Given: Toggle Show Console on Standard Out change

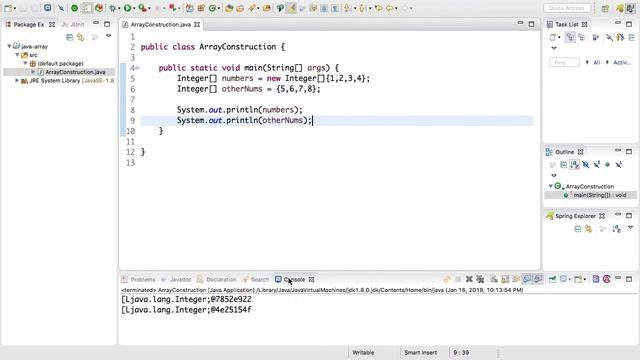Looking at the screenshot, I should coord(527,279).
